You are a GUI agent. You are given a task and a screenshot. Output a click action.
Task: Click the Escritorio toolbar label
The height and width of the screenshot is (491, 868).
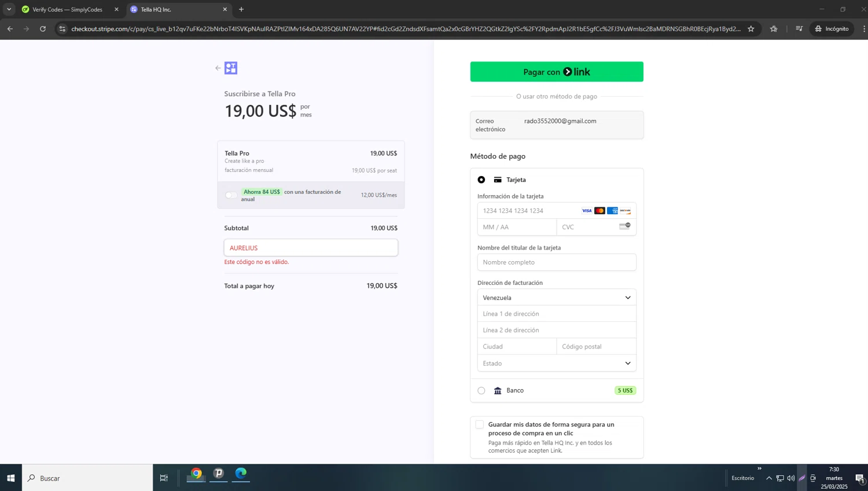coord(742,478)
